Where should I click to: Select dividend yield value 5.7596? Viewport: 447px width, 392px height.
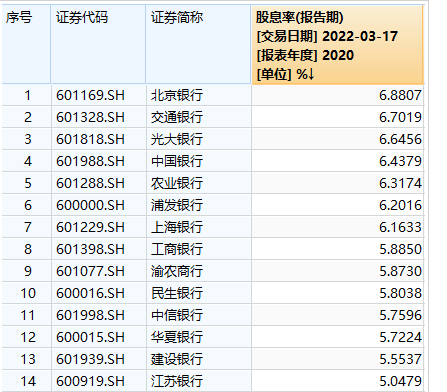[400, 315]
